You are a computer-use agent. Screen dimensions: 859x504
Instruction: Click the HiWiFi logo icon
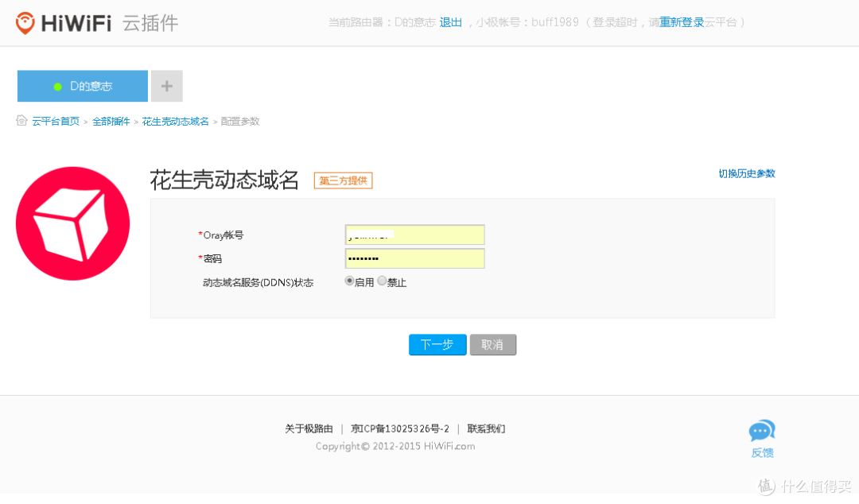(25, 23)
